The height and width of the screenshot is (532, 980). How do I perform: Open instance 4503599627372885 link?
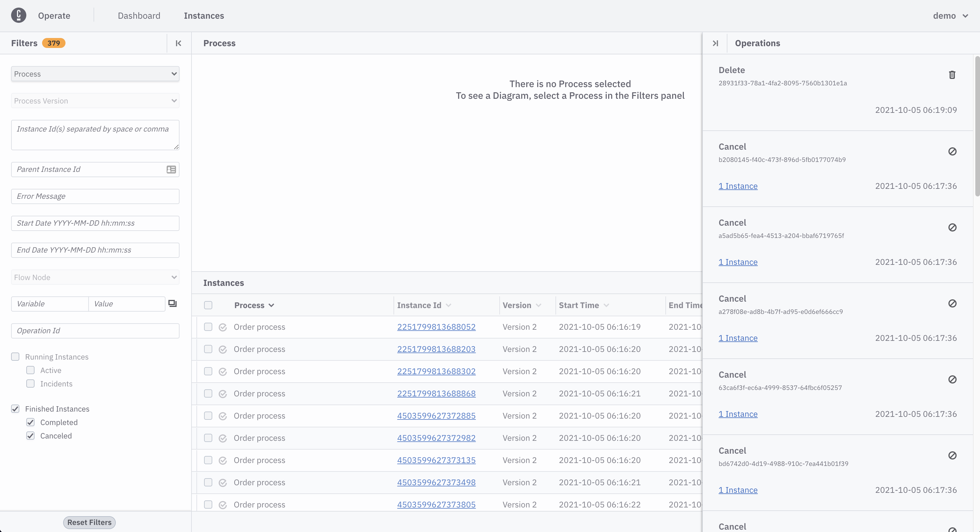(x=436, y=416)
